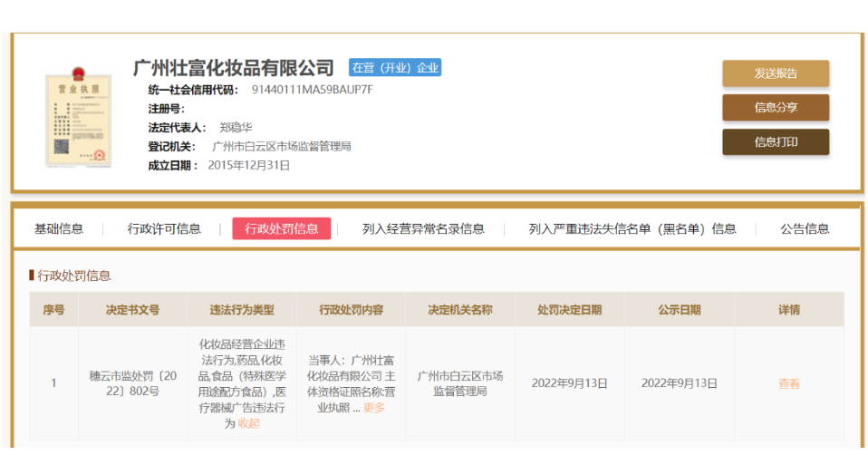Click the 行政处罚信息 section heading
Image resolution: width=868 pixels, height=455 pixels.
[x=74, y=276]
